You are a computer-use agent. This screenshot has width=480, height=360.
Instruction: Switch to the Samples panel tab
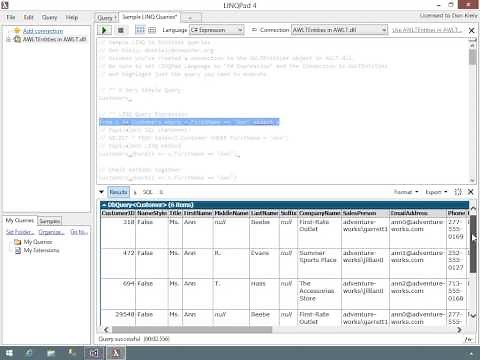point(50,221)
